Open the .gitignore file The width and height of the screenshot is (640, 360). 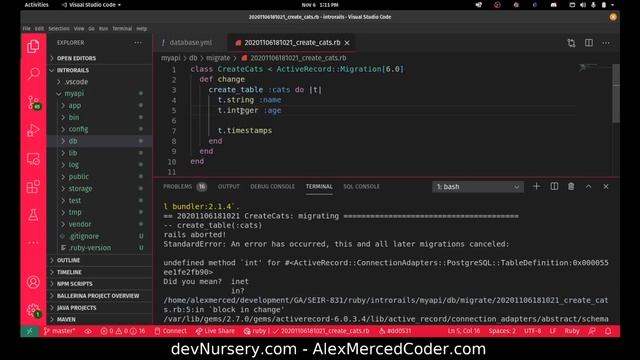point(100,236)
